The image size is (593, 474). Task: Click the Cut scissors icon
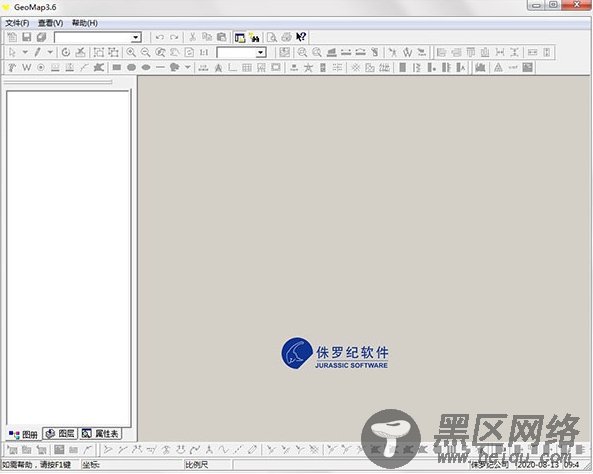192,37
